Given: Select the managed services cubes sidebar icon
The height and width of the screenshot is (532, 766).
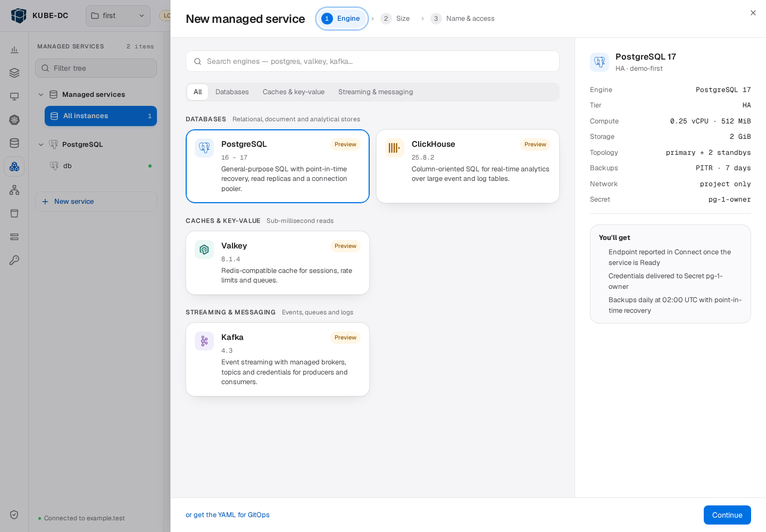Looking at the screenshot, I should click(14, 167).
